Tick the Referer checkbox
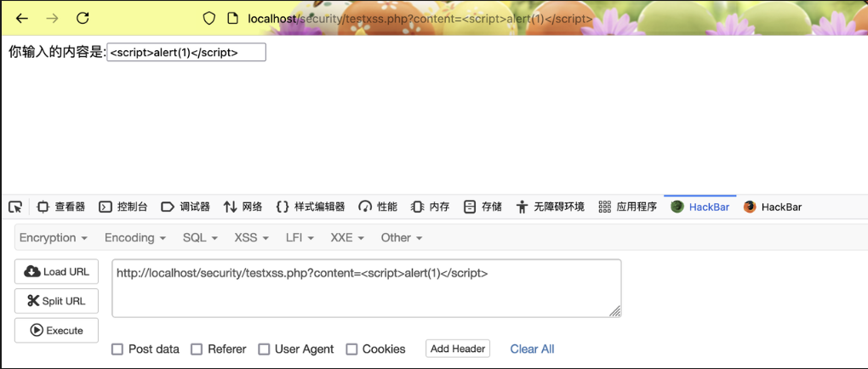 point(197,349)
